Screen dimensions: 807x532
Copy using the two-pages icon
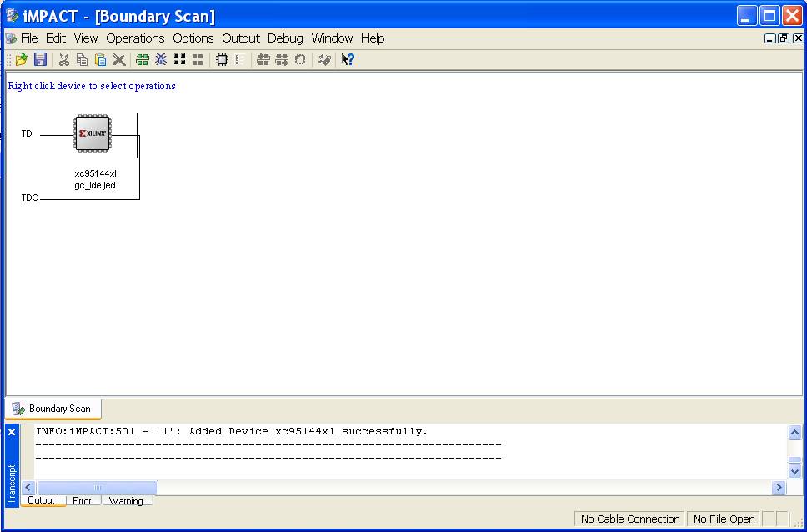[x=83, y=60]
